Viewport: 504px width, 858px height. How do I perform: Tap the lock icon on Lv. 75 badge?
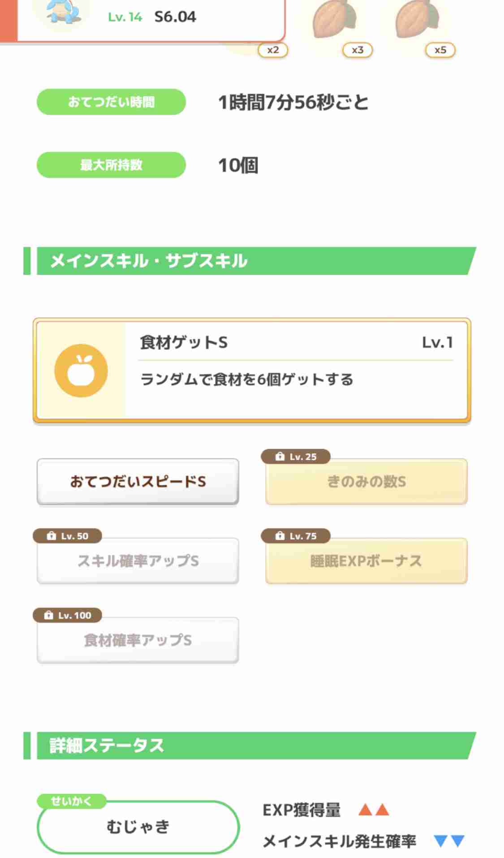click(x=280, y=536)
